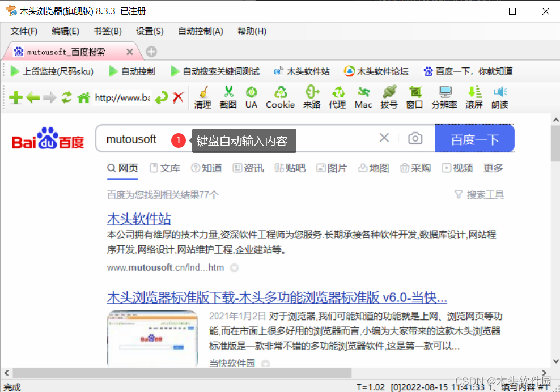Switch to 网页 results tab
Image resolution: width=560 pixels, height=392 pixels.
(122, 168)
